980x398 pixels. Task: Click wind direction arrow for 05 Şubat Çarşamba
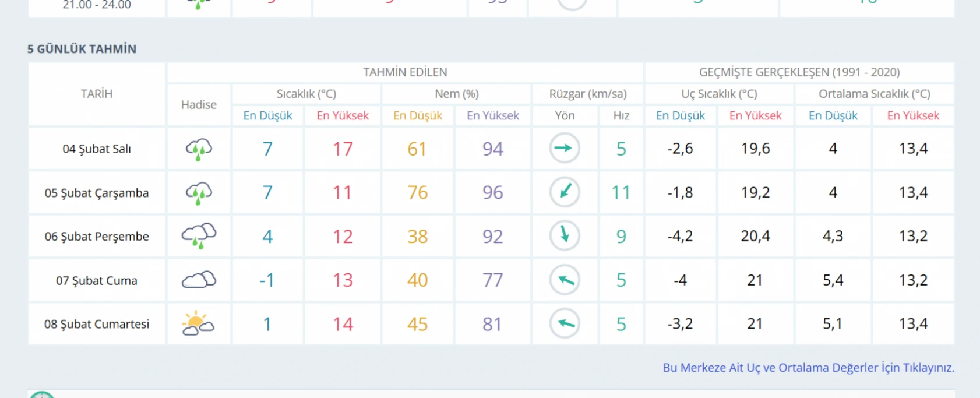click(564, 192)
